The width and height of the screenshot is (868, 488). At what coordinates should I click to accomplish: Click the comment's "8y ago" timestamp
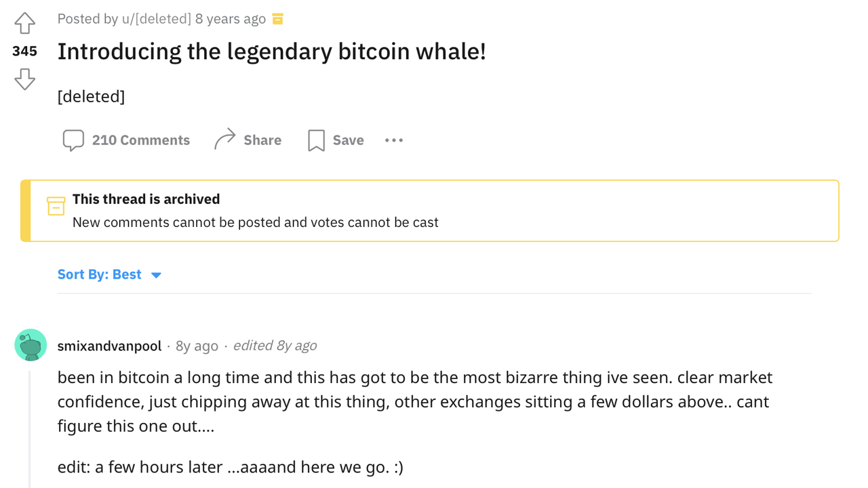point(197,346)
